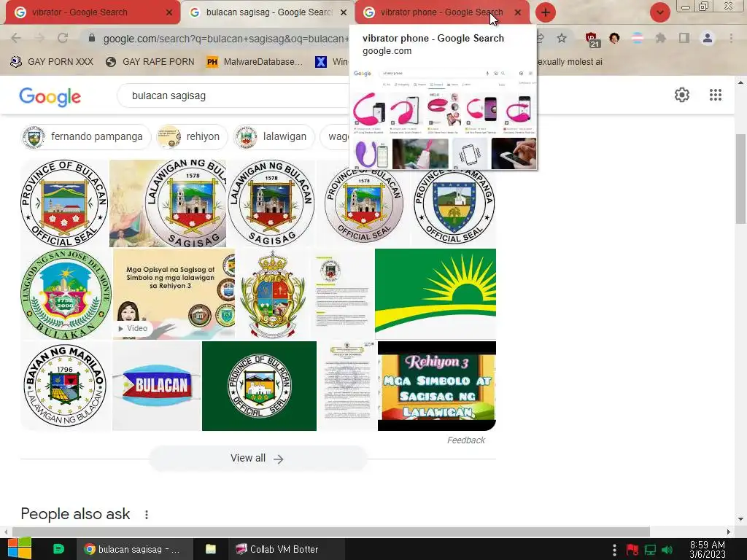Activate the 'vibrator phone - Google Search' tab
The height and width of the screenshot is (560, 747).
441,12
